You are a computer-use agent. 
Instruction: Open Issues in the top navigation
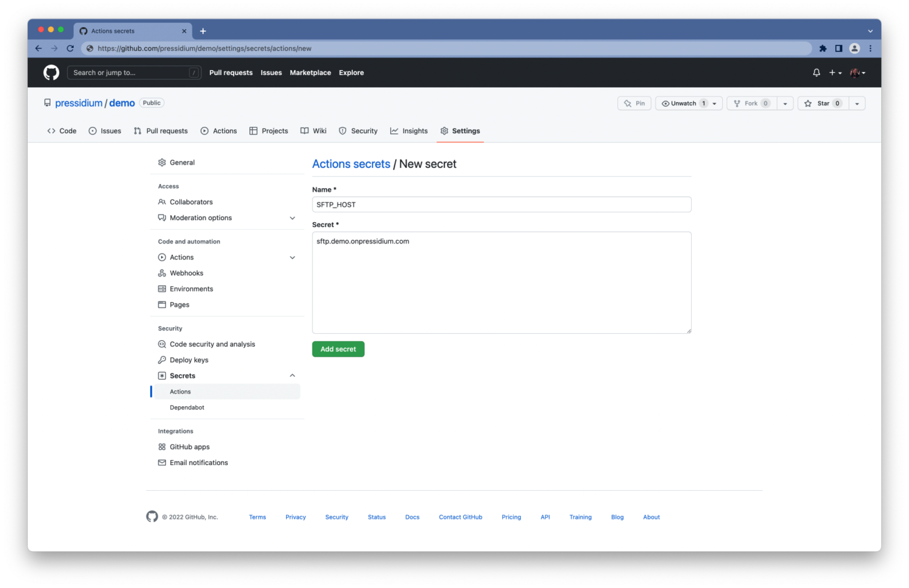pyautogui.click(x=271, y=73)
